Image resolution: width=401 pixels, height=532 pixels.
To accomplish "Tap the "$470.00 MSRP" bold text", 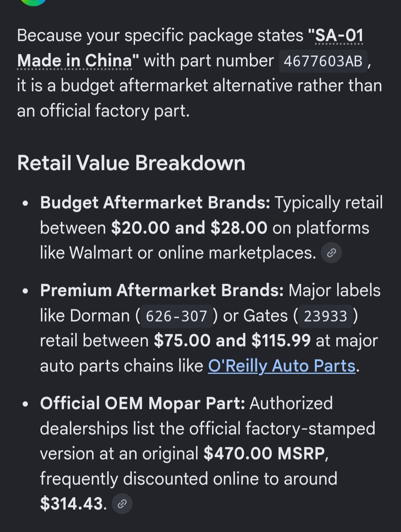I will 264,454.
